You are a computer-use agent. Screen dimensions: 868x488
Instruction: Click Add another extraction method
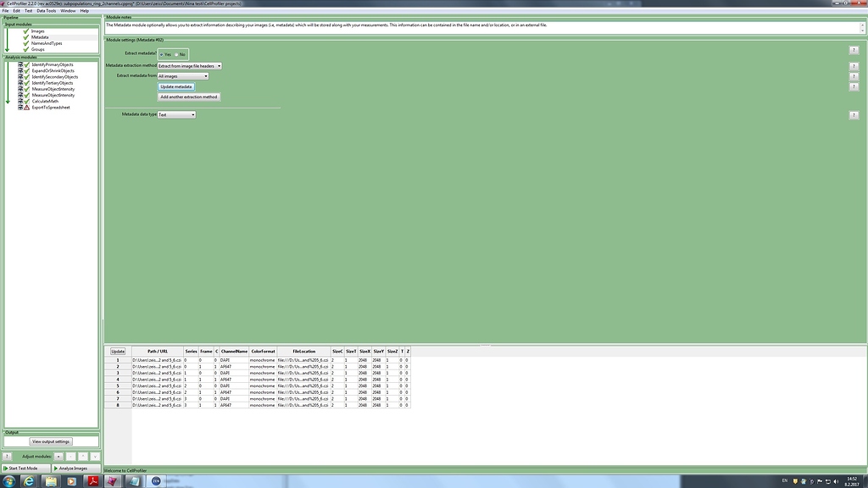click(x=189, y=97)
